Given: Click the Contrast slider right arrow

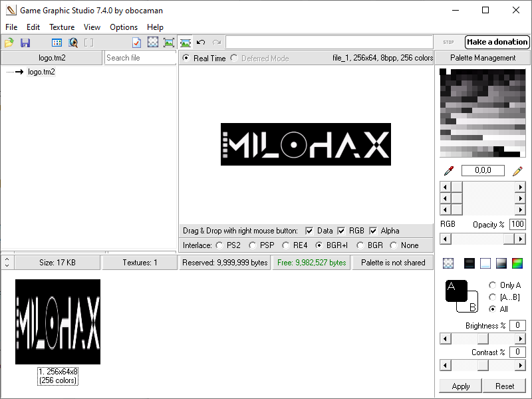Looking at the screenshot, I should pyautogui.click(x=520, y=365).
